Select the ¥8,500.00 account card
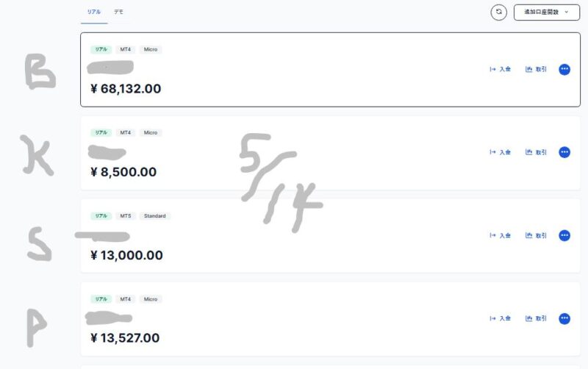The width and height of the screenshot is (588, 369). pos(330,153)
